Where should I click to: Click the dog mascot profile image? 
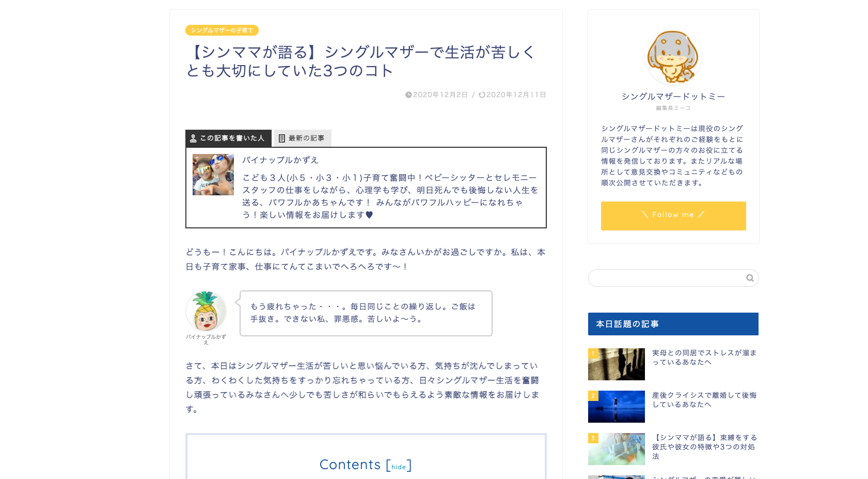click(673, 57)
